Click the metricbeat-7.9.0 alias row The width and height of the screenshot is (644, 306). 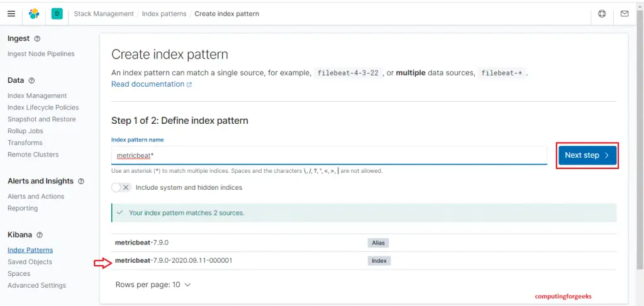click(x=364, y=243)
